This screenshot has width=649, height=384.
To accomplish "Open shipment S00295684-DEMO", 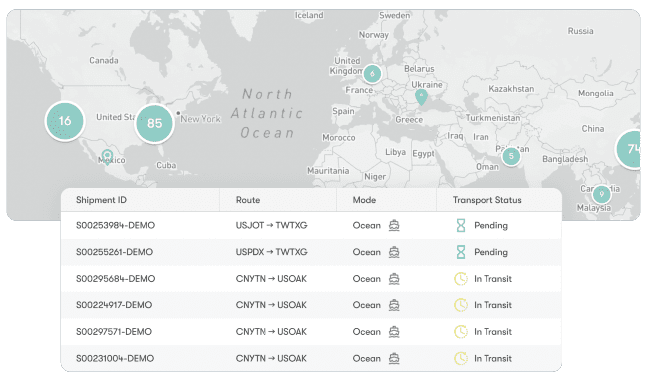I will (115, 279).
